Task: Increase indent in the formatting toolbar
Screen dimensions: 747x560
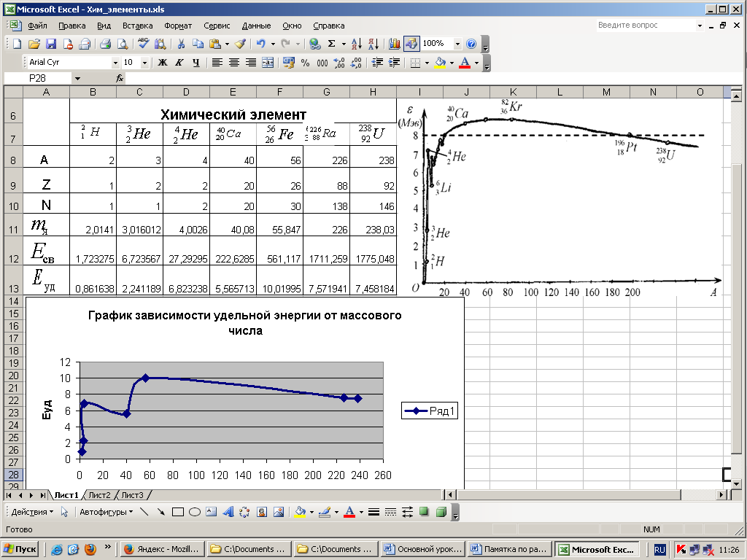Action: 395,63
